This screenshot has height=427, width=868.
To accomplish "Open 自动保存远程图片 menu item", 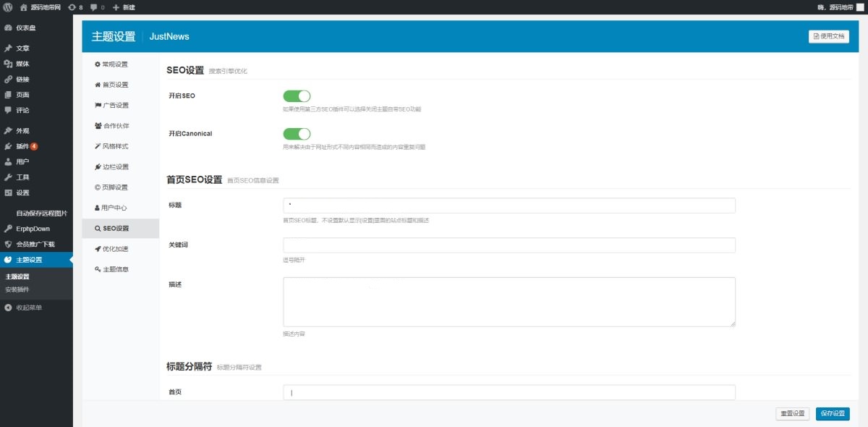I will (36, 213).
